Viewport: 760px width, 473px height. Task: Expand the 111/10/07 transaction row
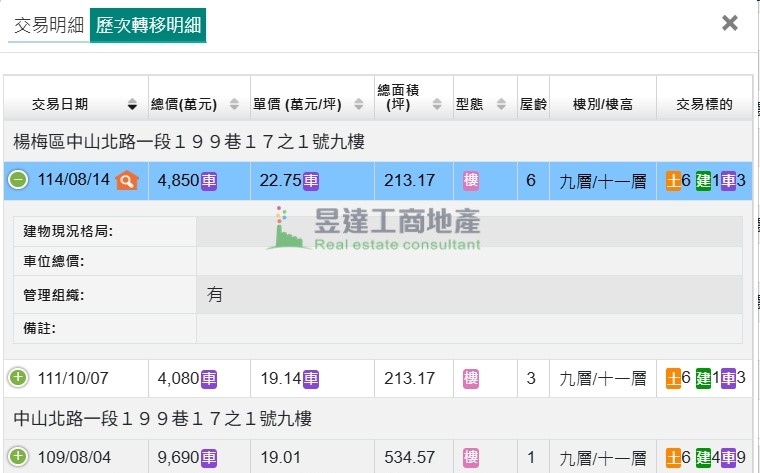(x=18, y=378)
